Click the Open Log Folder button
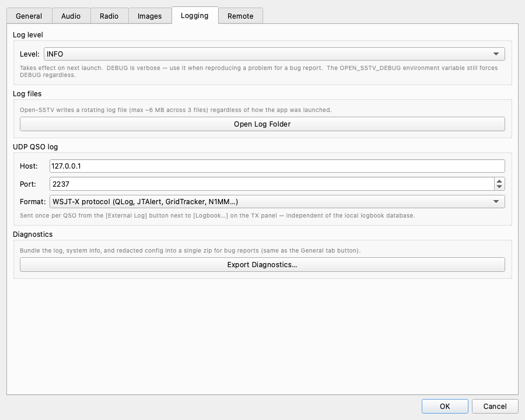This screenshot has height=420, width=525. (x=262, y=124)
